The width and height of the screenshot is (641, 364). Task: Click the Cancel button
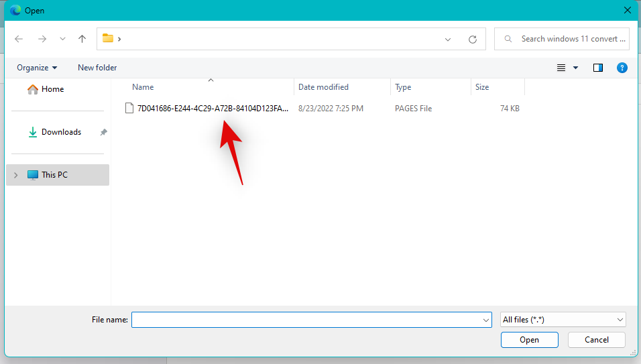(x=597, y=340)
